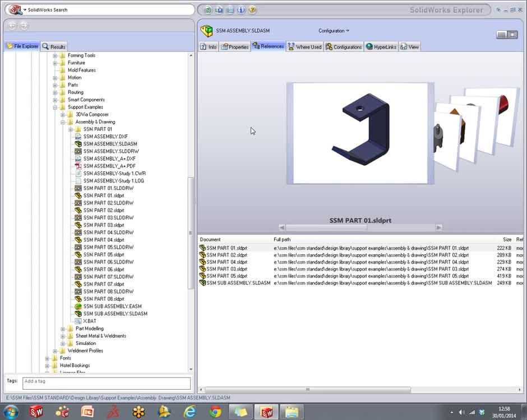Click the SolidWorks Search logo icon

(16, 9)
